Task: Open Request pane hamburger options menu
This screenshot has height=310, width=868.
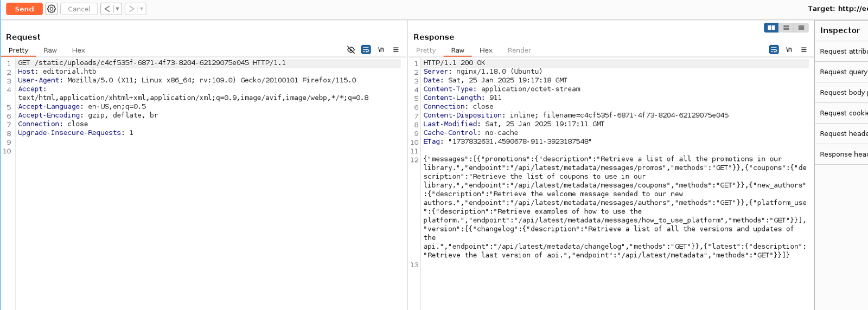Action: 396,50
